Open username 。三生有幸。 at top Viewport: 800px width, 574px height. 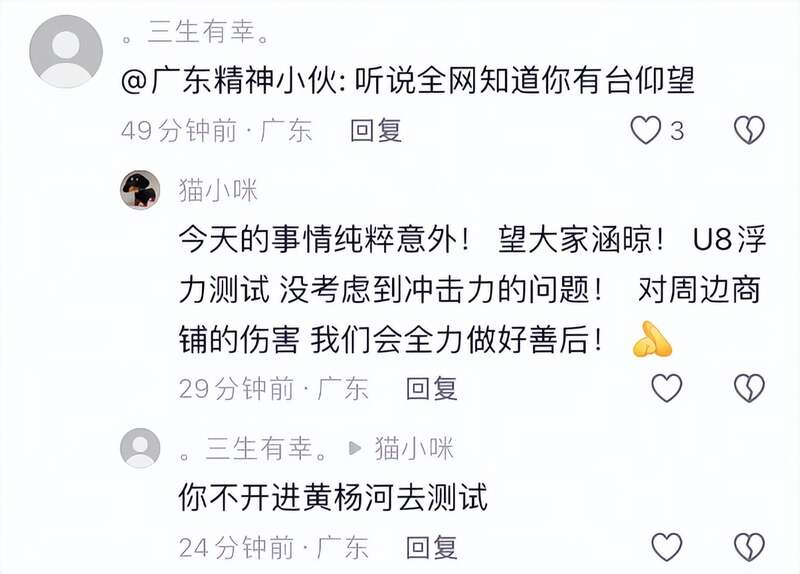tap(196, 32)
